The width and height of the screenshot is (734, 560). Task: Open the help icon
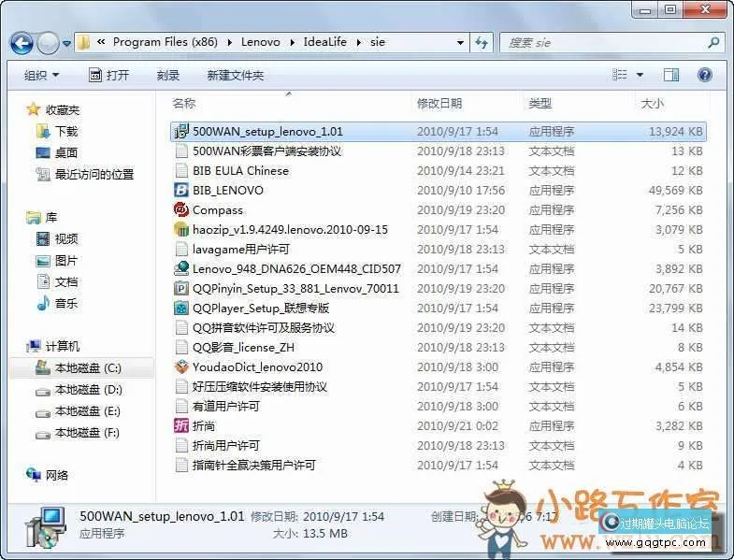704,75
